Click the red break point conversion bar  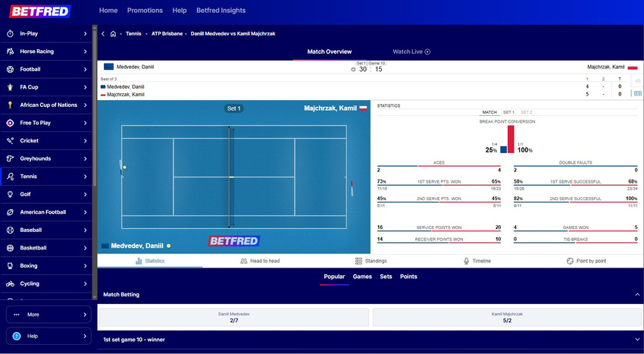511,139
